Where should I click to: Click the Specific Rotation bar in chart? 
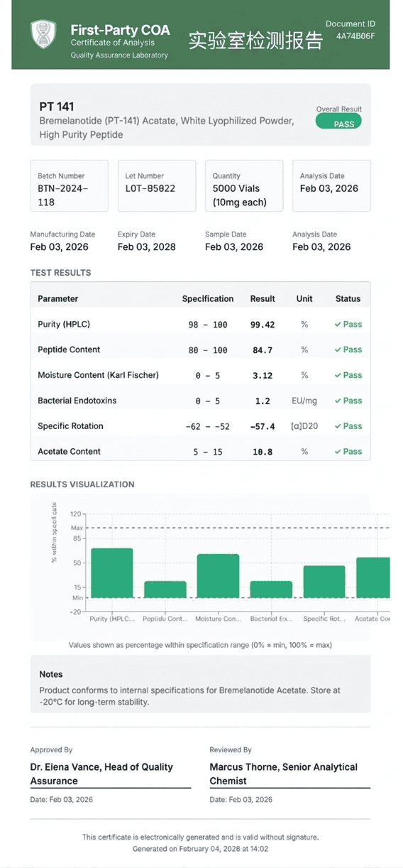tap(324, 582)
